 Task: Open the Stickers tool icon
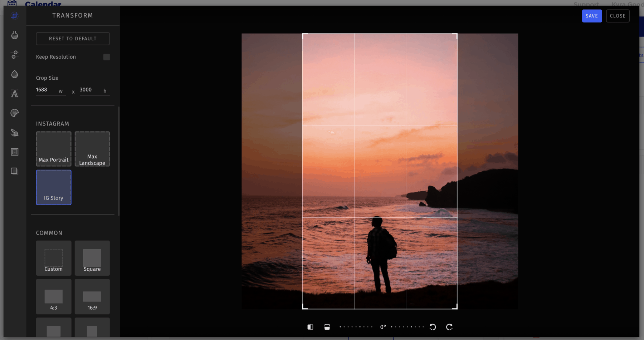pos(15,113)
